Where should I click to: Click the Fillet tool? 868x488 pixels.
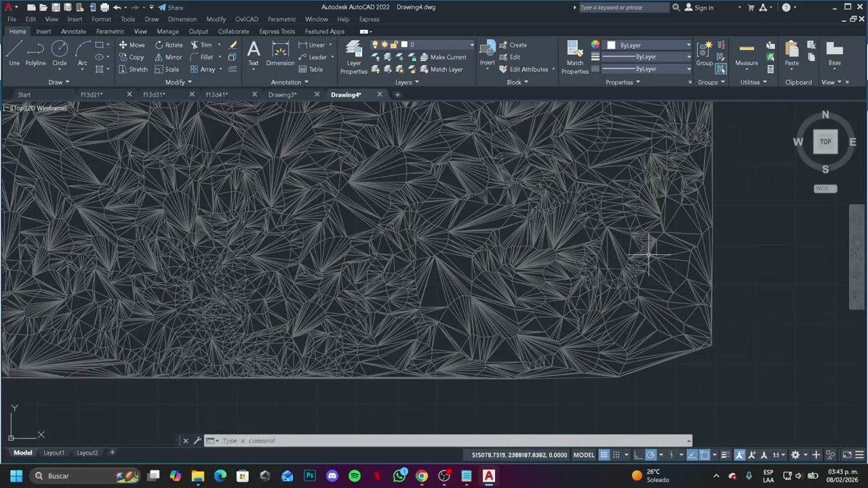pos(201,57)
